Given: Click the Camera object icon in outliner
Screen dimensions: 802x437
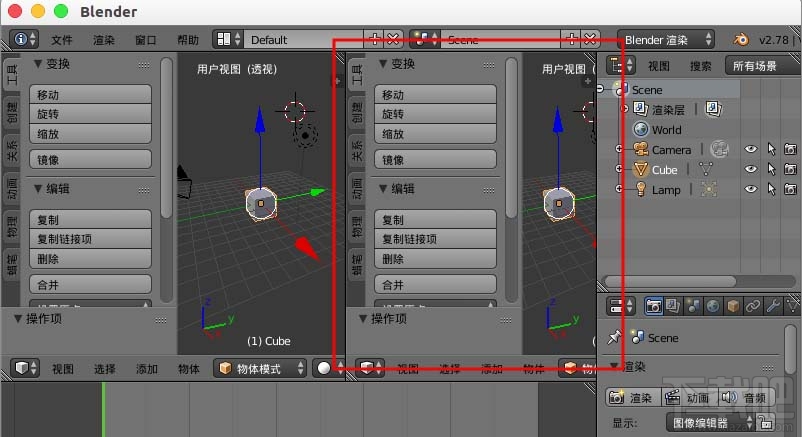Looking at the screenshot, I should click(641, 149).
